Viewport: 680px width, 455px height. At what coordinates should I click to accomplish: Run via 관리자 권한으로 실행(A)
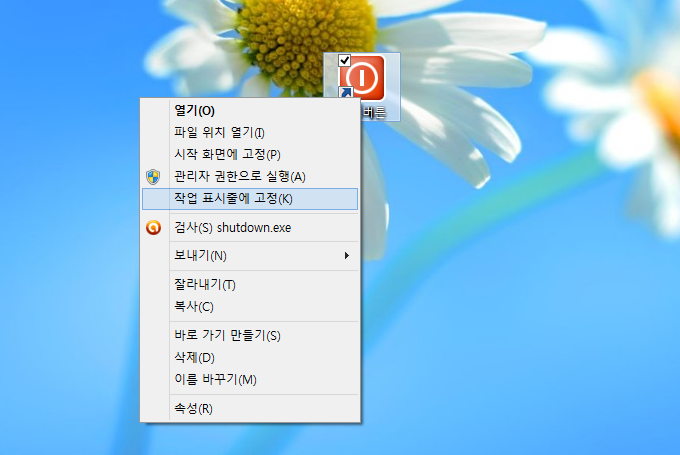(250, 177)
